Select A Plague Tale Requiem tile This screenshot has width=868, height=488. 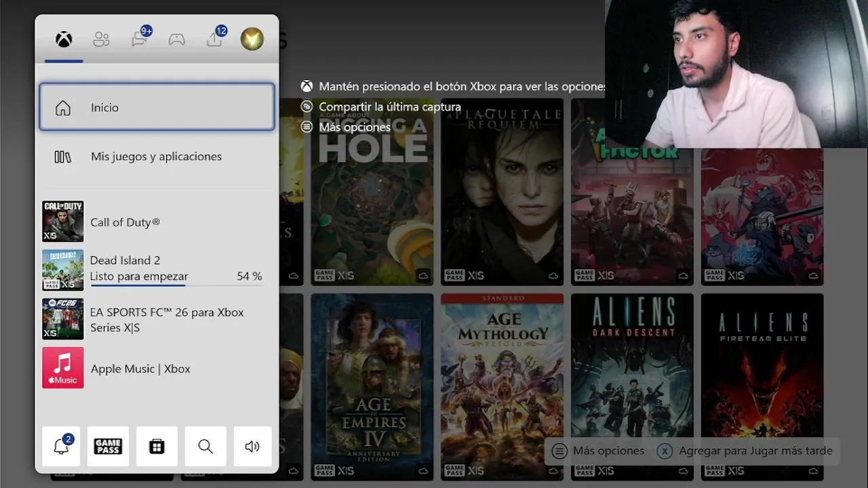pos(502,192)
